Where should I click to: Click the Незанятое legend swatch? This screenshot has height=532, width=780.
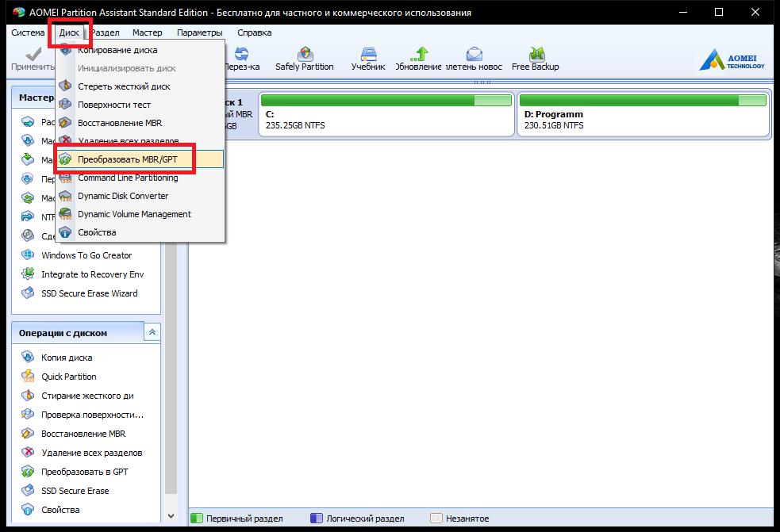pyautogui.click(x=436, y=519)
